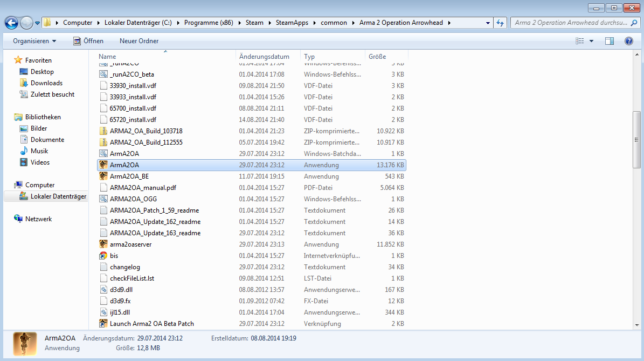Select Computer in the navigation pane
Image resolution: width=644 pixels, height=361 pixels.
click(x=40, y=185)
